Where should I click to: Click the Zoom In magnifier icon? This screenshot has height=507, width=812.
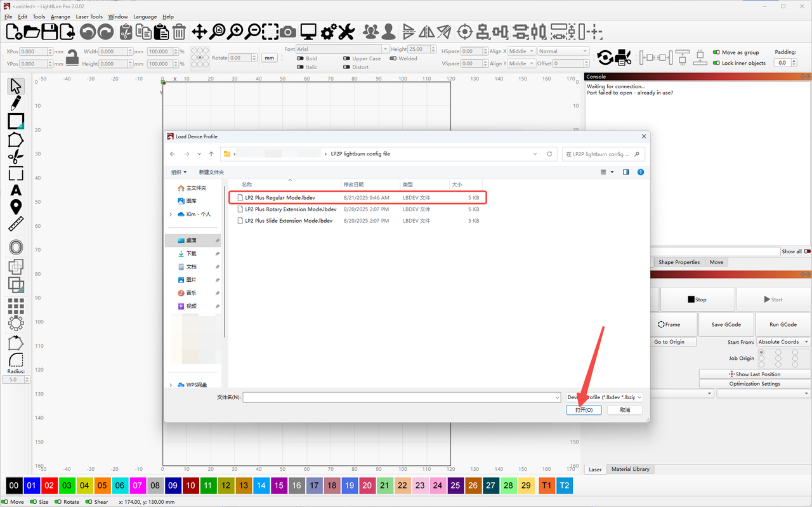coord(235,31)
